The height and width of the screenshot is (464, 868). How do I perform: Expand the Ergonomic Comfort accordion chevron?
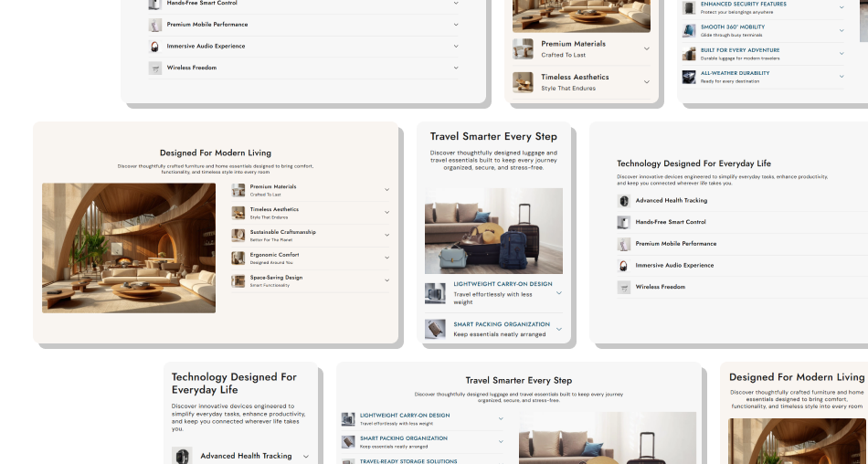coord(387,258)
